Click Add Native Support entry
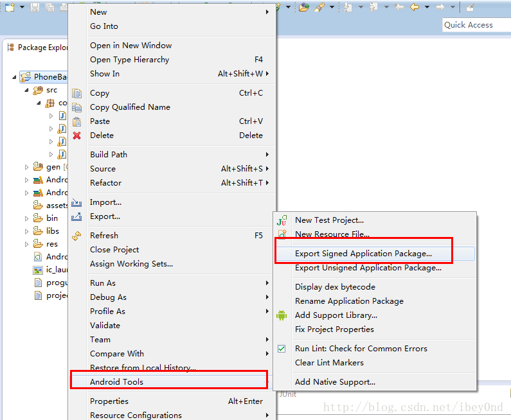 (335, 382)
